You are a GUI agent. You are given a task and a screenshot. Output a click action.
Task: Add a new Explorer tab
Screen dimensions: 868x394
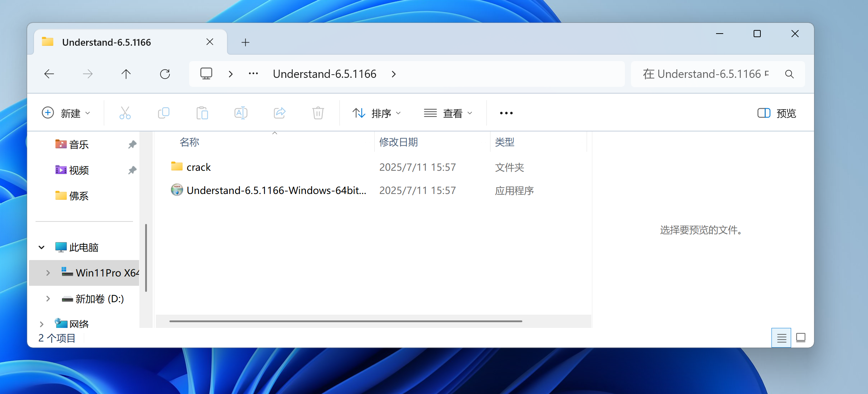click(245, 43)
